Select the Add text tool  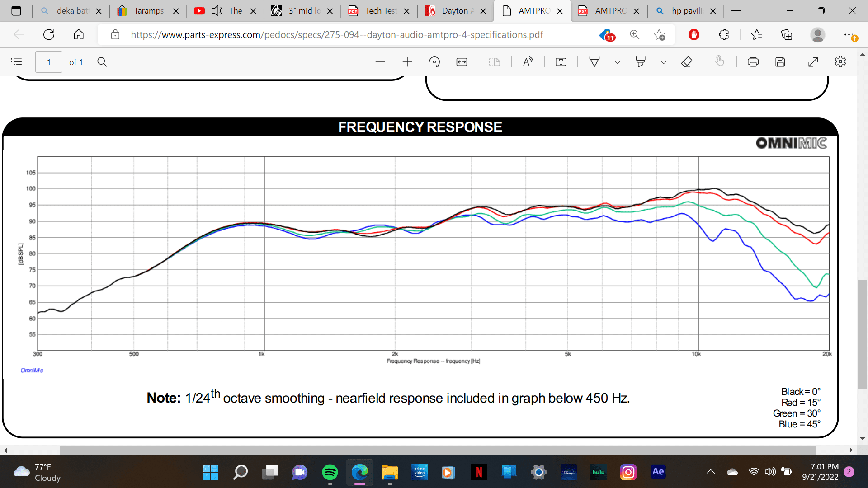pos(561,62)
